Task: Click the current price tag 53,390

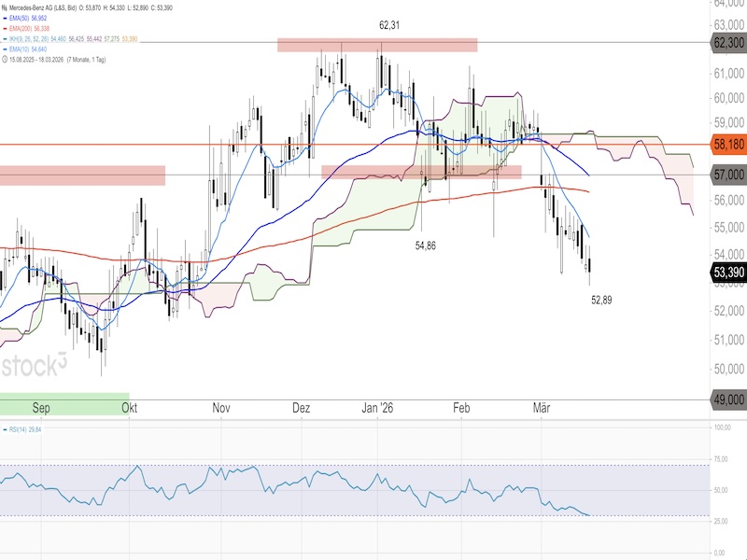Action: coord(726,272)
